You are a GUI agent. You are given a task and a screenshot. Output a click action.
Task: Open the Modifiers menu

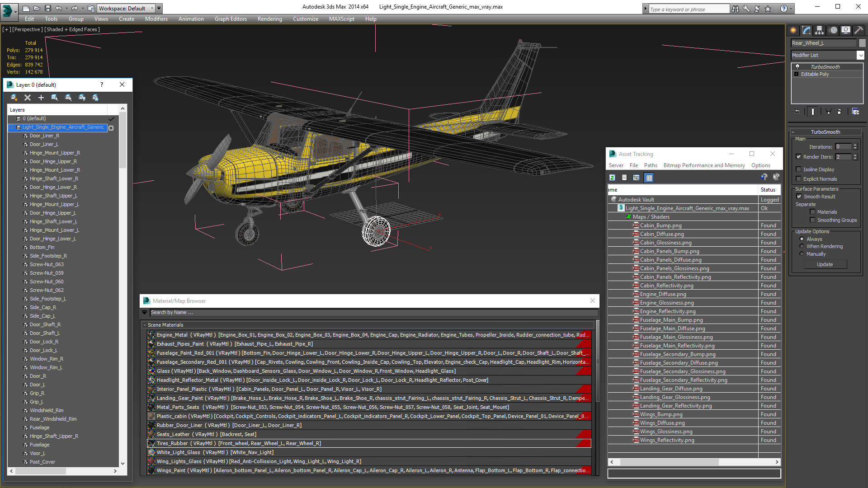coord(156,19)
